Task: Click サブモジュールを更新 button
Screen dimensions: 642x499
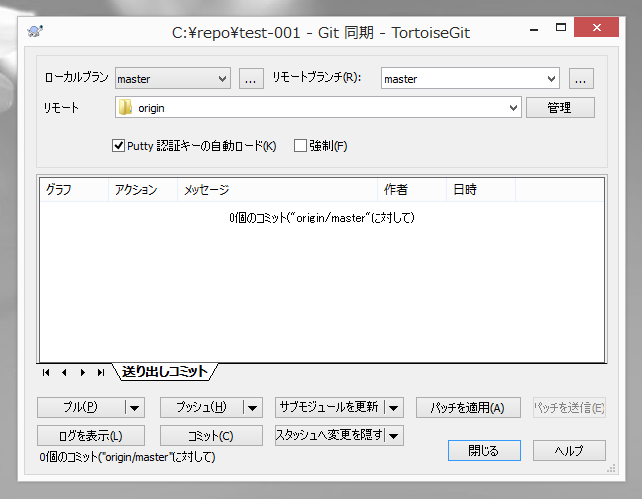Action: (x=329, y=407)
